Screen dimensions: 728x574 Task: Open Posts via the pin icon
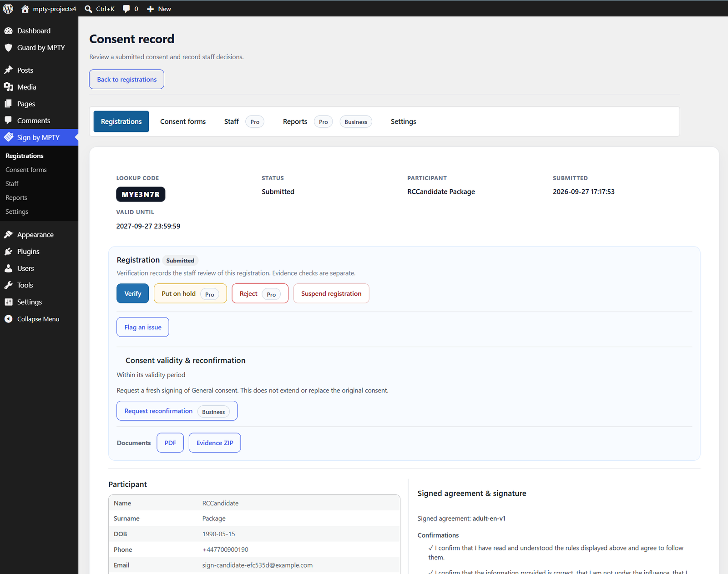pyautogui.click(x=8, y=70)
